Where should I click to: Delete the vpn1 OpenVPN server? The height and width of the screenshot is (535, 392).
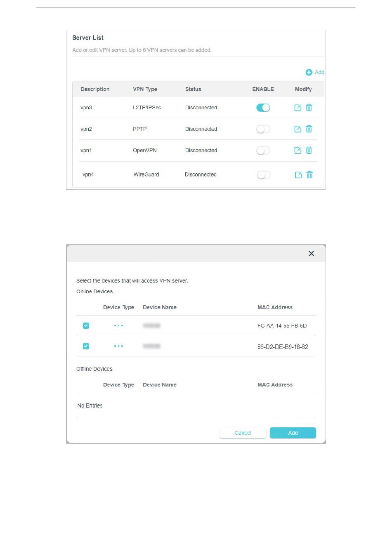coord(309,151)
